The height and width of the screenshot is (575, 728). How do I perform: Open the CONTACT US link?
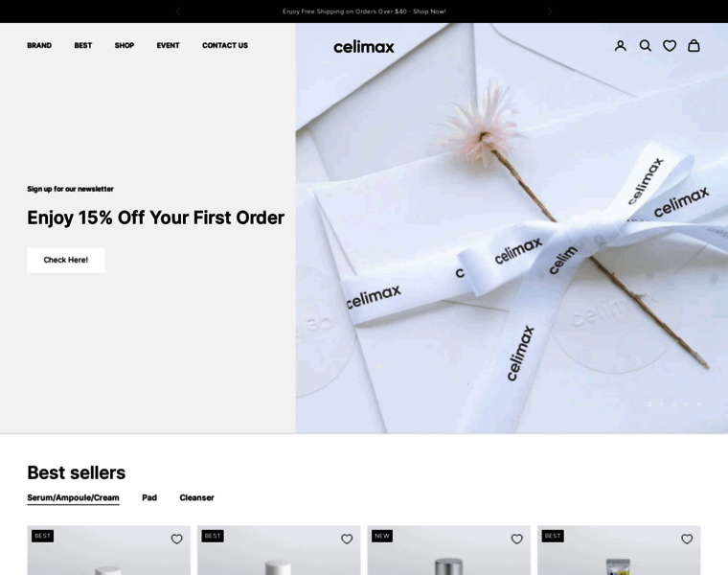225,45
